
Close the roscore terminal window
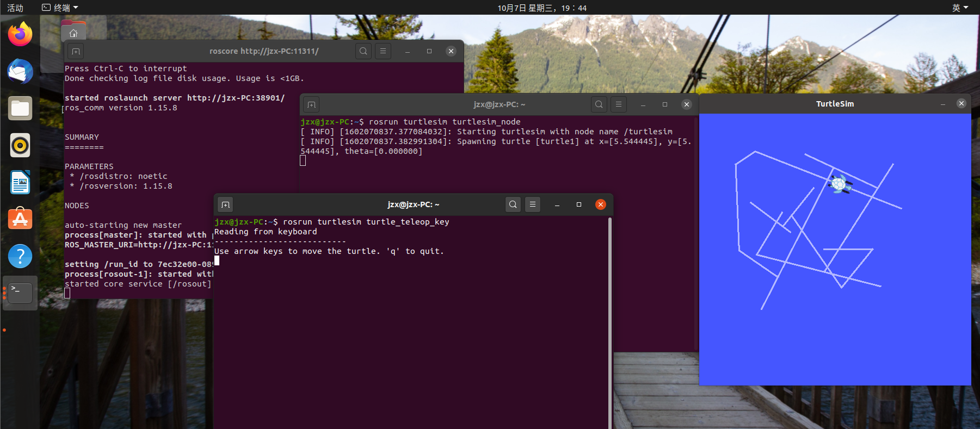coord(451,51)
